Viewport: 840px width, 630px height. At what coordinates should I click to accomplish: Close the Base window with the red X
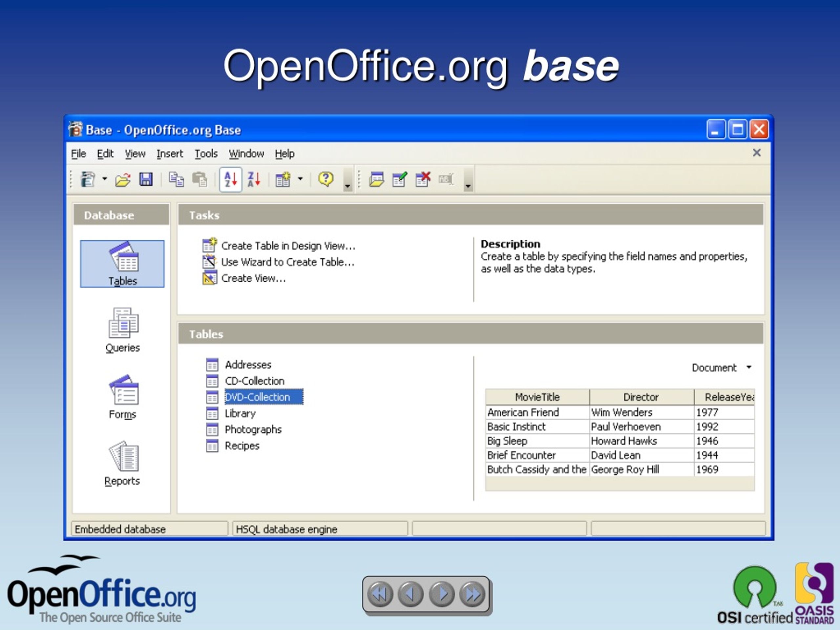tap(759, 130)
